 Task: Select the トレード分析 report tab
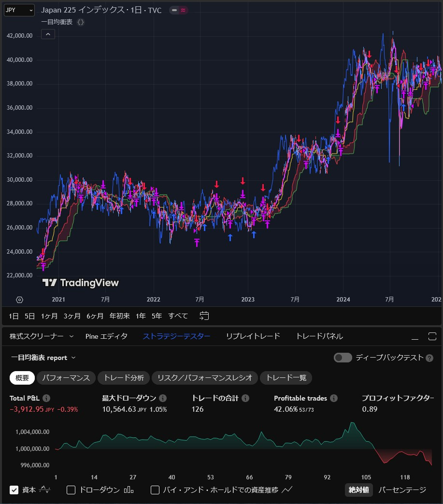pyautogui.click(x=124, y=378)
